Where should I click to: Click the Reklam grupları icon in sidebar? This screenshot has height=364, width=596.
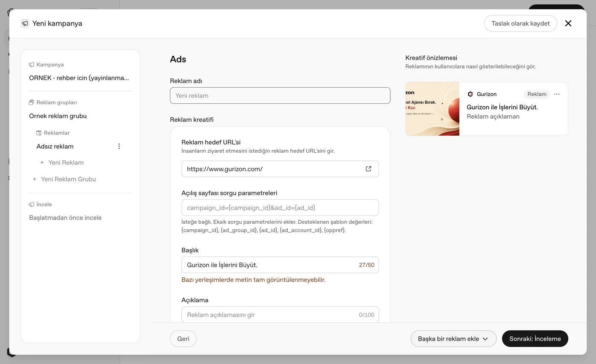click(x=32, y=102)
